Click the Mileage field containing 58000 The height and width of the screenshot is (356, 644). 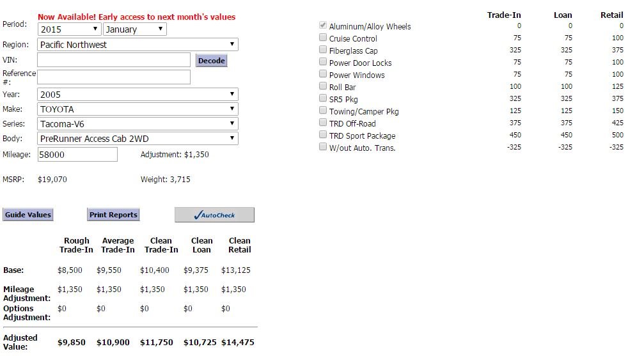[77, 155]
